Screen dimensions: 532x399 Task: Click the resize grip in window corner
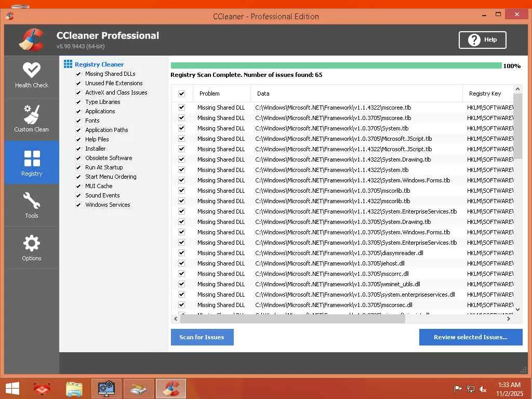pyautogui.click(x=524, y=370)
